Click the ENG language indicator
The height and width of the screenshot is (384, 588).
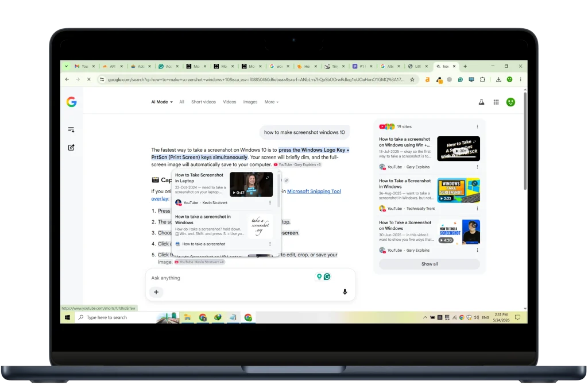click(485, 317)
